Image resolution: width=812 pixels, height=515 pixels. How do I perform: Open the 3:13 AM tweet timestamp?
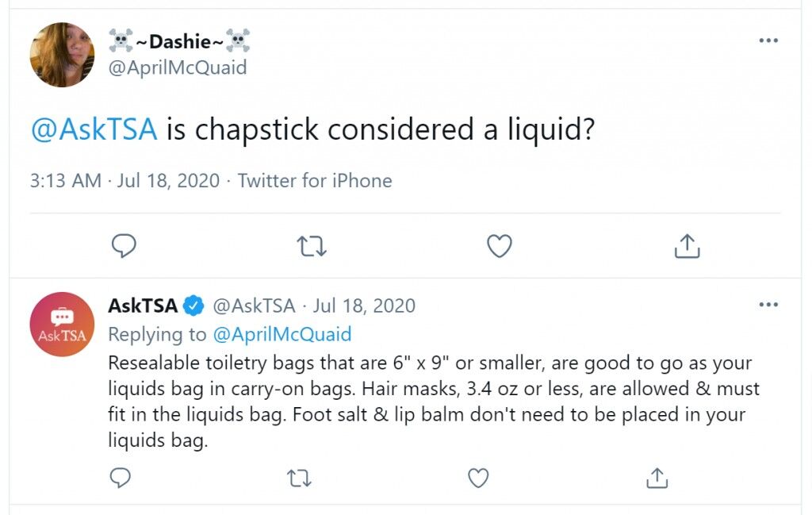pos(65,181)
